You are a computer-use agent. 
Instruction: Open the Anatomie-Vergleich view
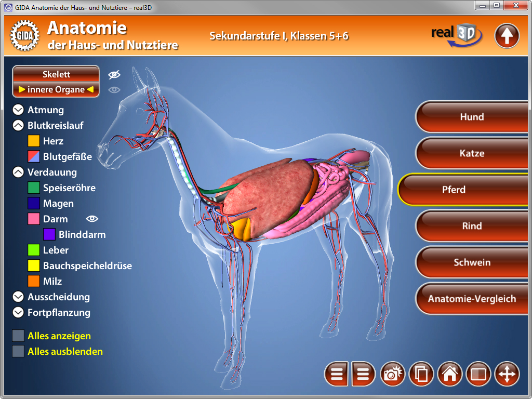point(472,299)
